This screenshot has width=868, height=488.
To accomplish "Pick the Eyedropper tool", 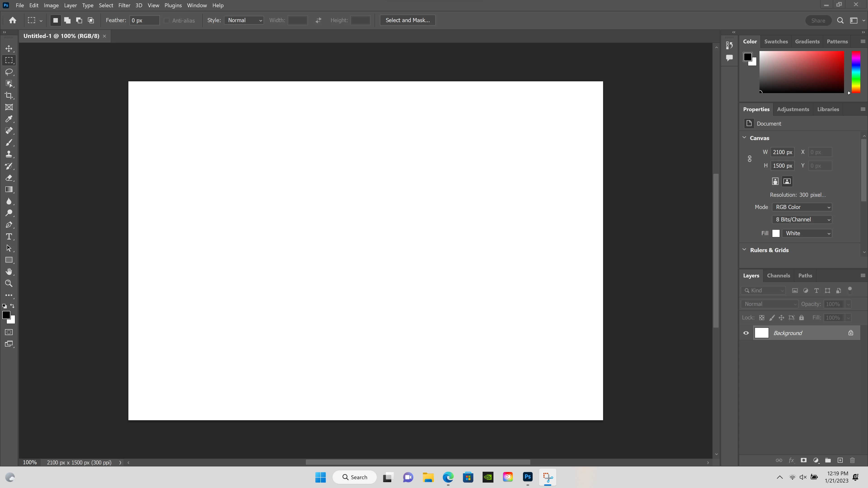I will [9, 119].
